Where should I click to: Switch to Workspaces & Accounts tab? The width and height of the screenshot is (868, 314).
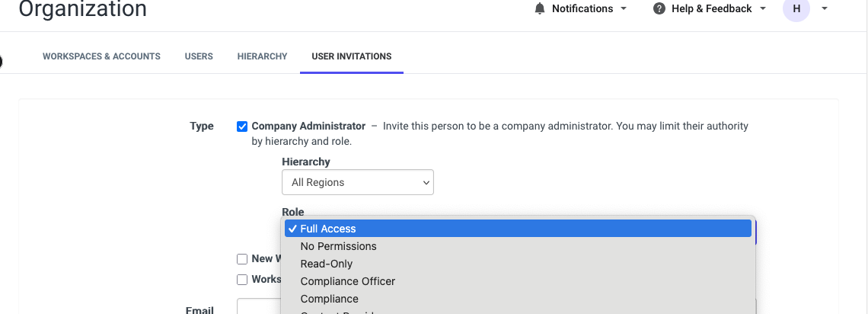[101, 56]
